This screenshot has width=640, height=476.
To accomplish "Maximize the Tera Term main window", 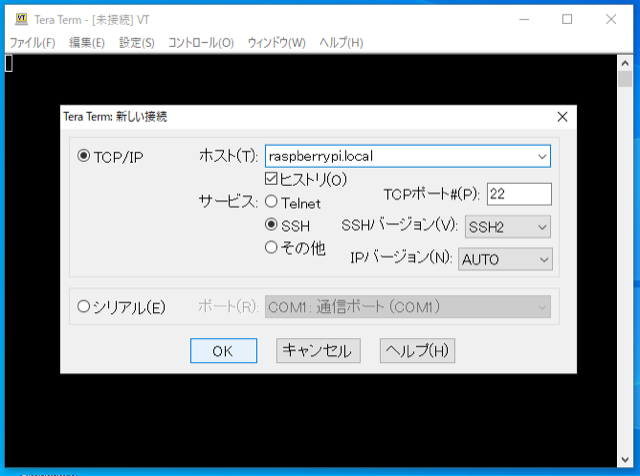I will click(x=567, y=19).
